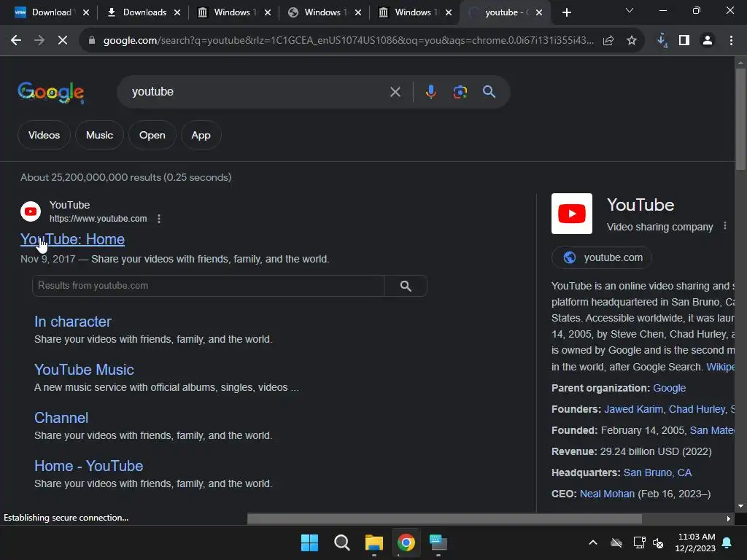This screenshot has width=747, height=560.
Task: Click into the Google search box
Action: [258, 92]
